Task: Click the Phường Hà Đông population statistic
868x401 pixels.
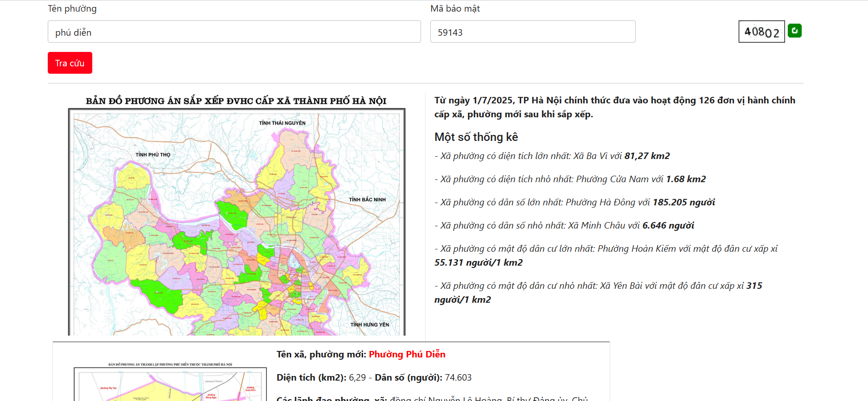Action: (574, 203)
